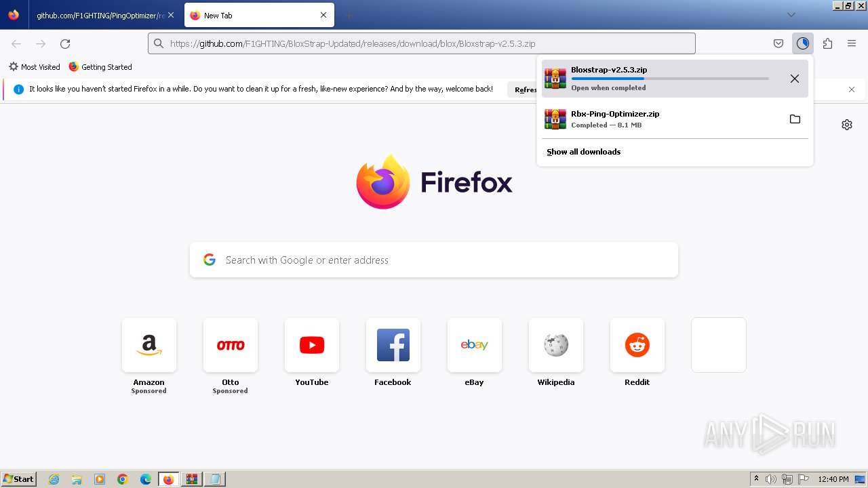
Task: Select the WinRAR taskbar button
Action: coord(192,479)
